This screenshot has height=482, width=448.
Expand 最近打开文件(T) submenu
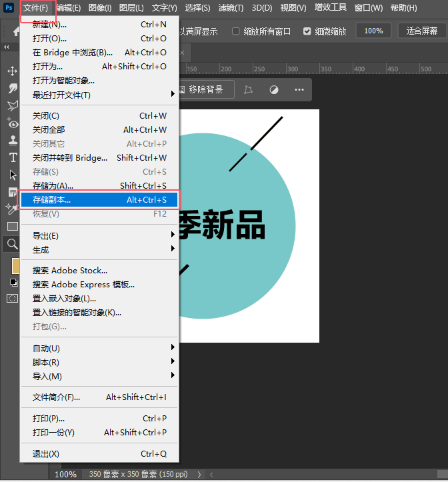pos(99,95)
